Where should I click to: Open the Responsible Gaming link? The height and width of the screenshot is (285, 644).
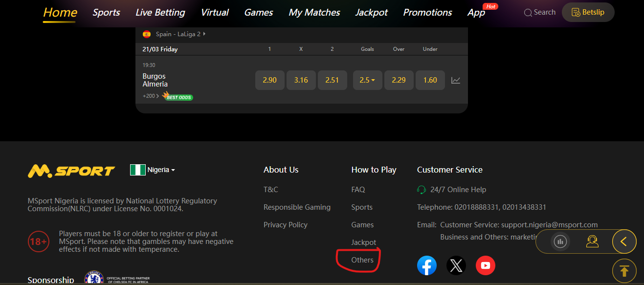[x=297, y=207]
